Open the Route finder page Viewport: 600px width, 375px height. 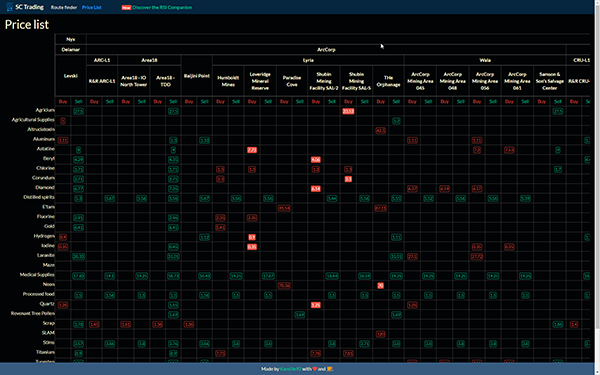coord(64,7)
